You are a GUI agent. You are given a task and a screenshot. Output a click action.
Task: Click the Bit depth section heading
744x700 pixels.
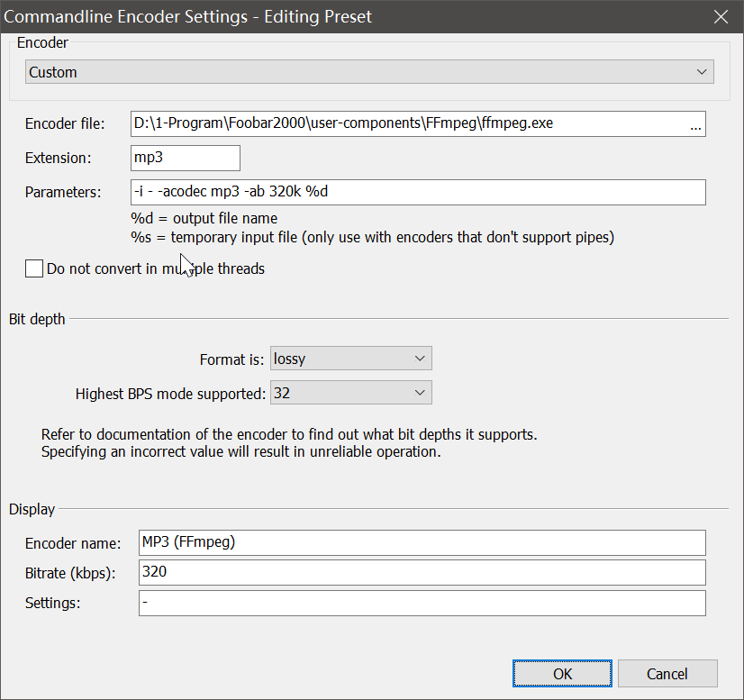(37, 319)
